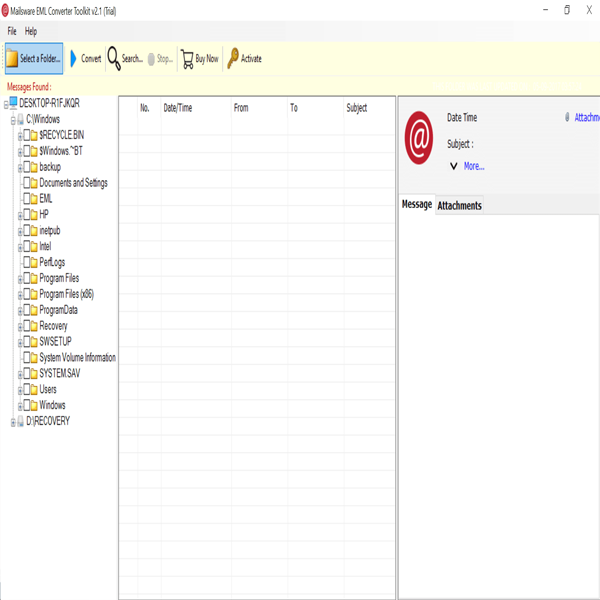The width and height of the screenshot is (600, 600).
Task: Open the File menu
Action: click(x=12, y=31)
